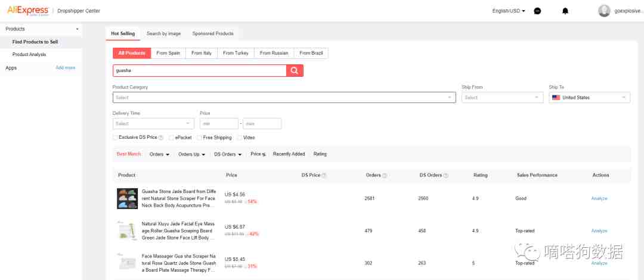Click the US $6.87 price
This screenshot has width=644, height=280.
tap(235, 226)
